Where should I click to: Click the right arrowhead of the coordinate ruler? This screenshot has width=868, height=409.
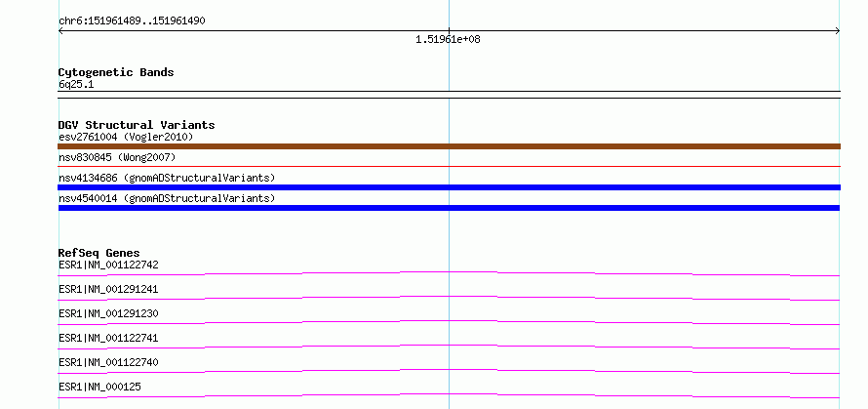[x=837, y=31]
